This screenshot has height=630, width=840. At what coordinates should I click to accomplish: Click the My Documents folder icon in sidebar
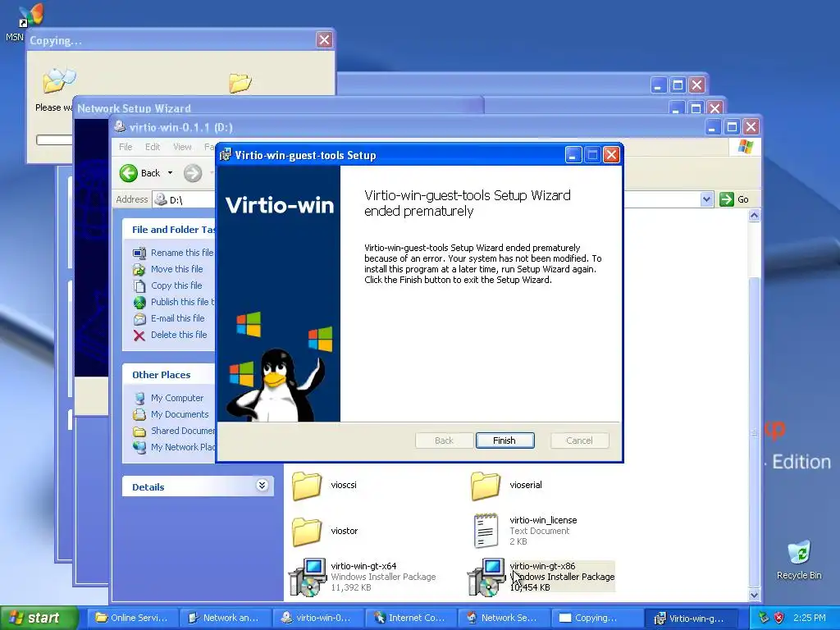click(x=139, y=415)
